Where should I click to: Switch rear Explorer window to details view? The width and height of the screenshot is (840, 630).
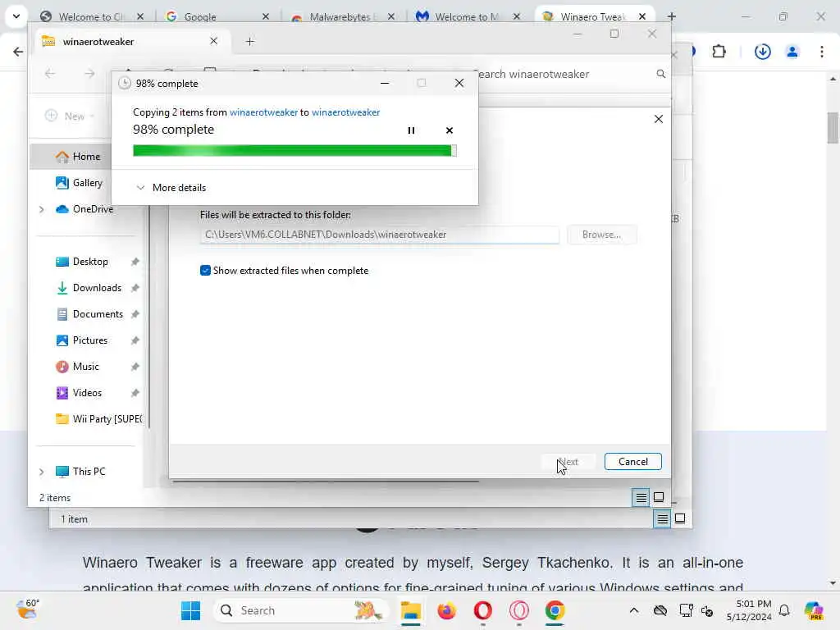(662, 519)
